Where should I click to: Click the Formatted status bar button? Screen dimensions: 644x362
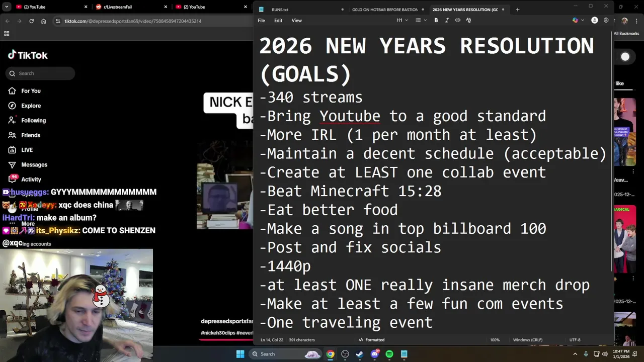(371, 340)
